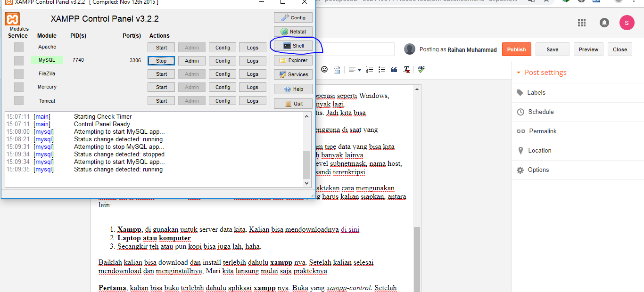Open Netstat in XAMPP Control Panel

click(293, 31)
